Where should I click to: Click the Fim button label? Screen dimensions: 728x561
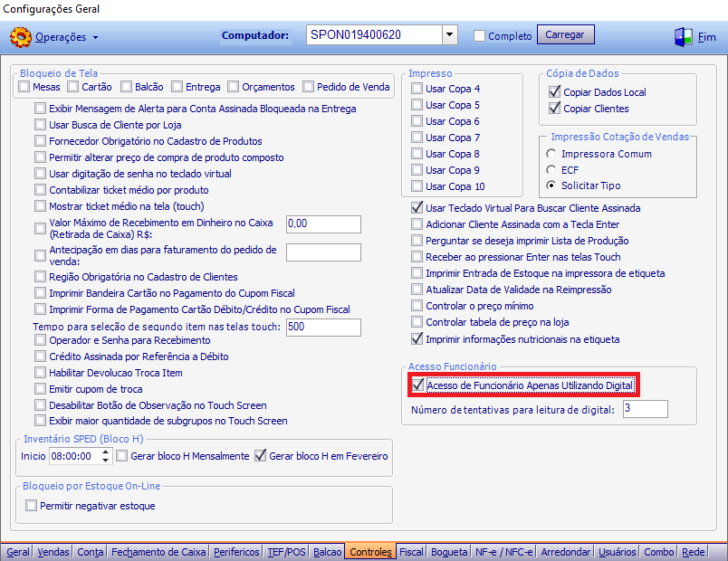point(706,37)
